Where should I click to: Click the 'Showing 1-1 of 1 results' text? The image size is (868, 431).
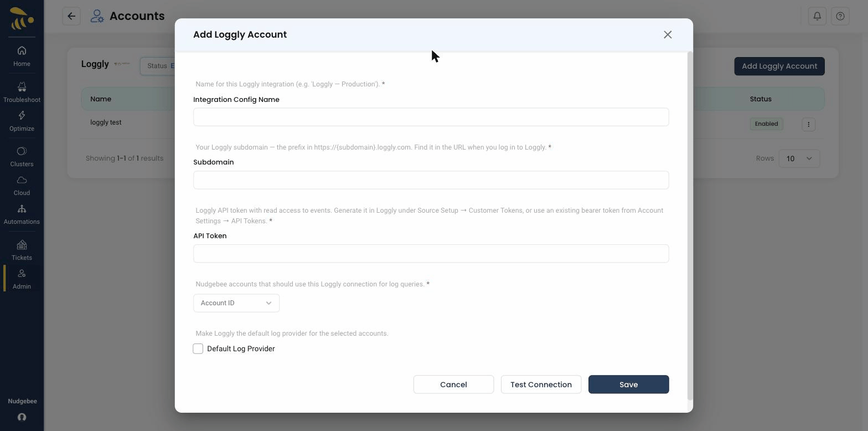pyautogui.click(x=125, y=158)
